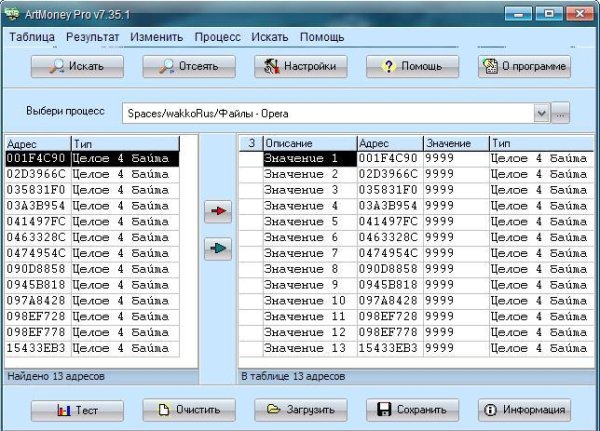
Task: Click the red arrow transfer button
Action: pos(218,211)
